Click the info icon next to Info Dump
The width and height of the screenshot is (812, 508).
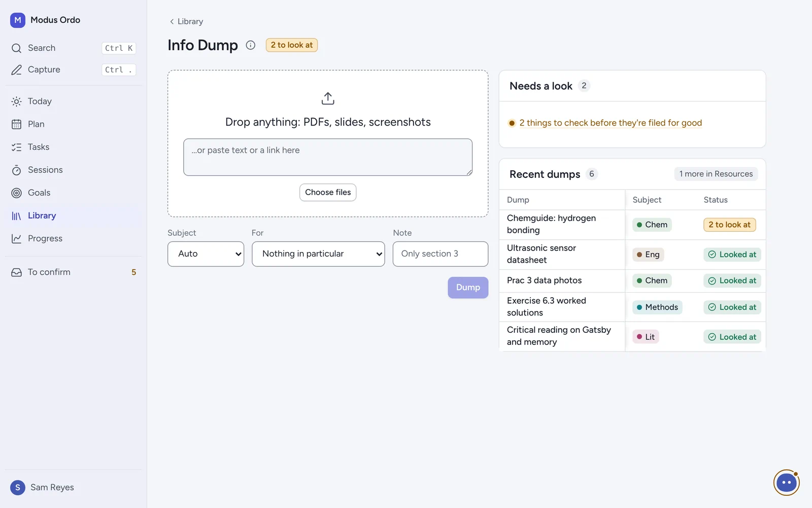click(x=251, y=45)
